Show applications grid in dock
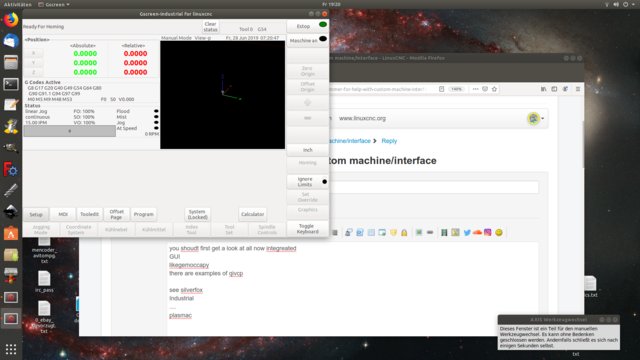Viewport: 640px width, 360px height. click(11, 349)
